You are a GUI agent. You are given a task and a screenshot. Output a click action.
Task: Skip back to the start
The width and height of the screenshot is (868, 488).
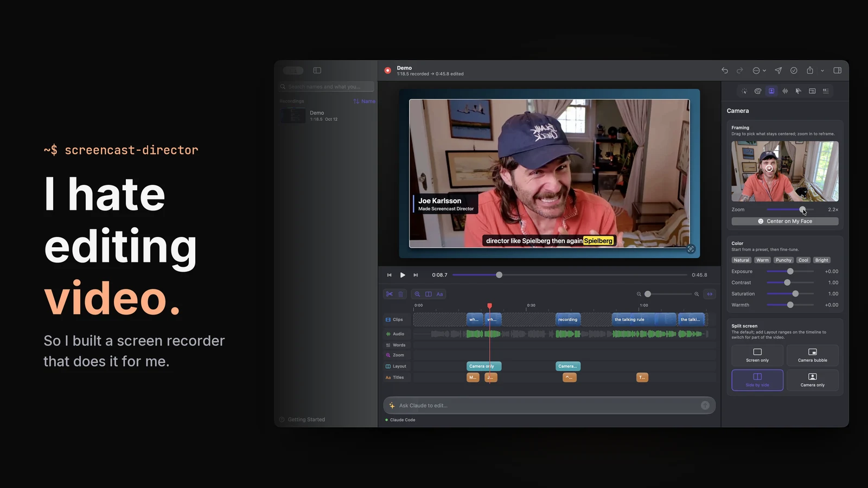click(x=389, y=275)
